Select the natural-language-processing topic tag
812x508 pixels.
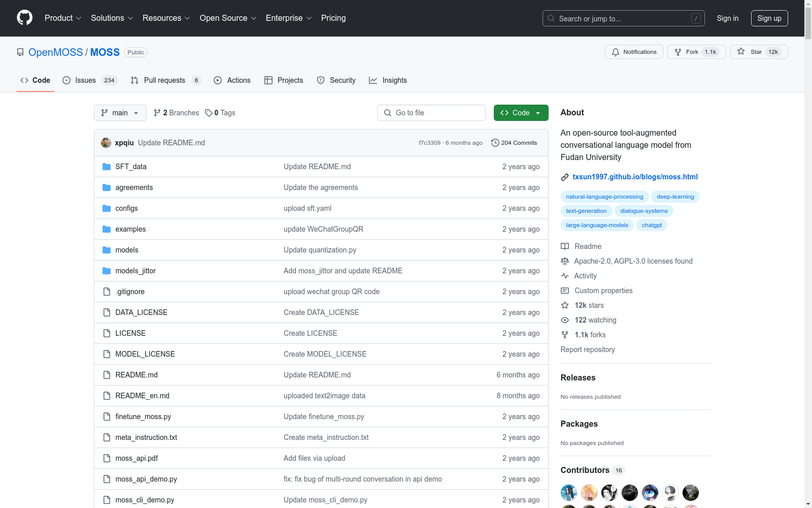coord(604,197)
